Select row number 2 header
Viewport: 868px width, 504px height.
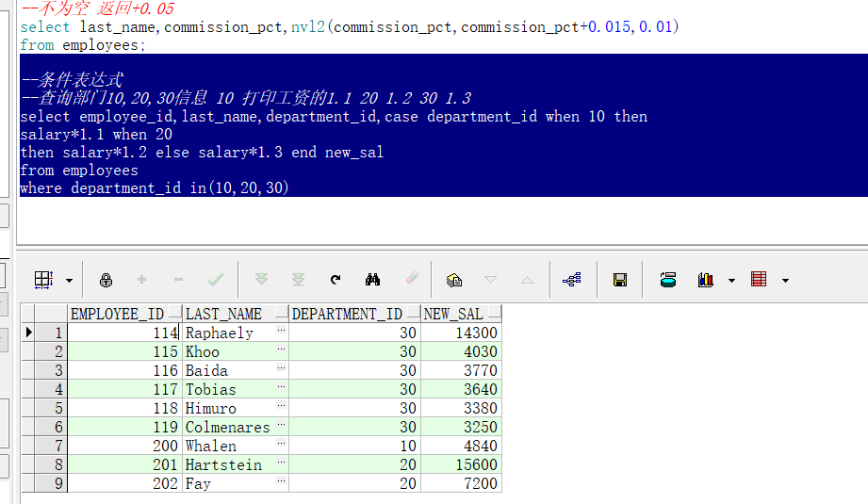[x=51, y=351]
